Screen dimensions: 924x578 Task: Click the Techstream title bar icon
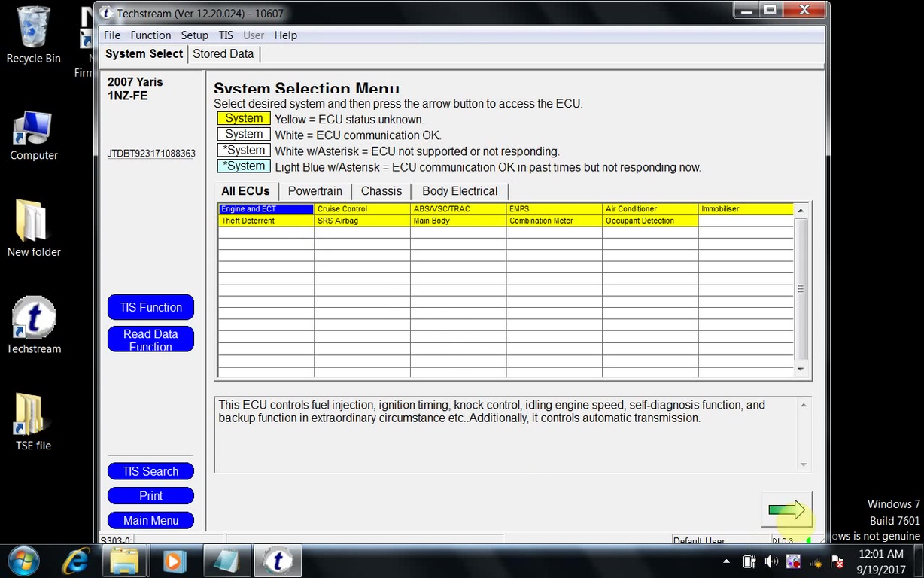(106, 13)
